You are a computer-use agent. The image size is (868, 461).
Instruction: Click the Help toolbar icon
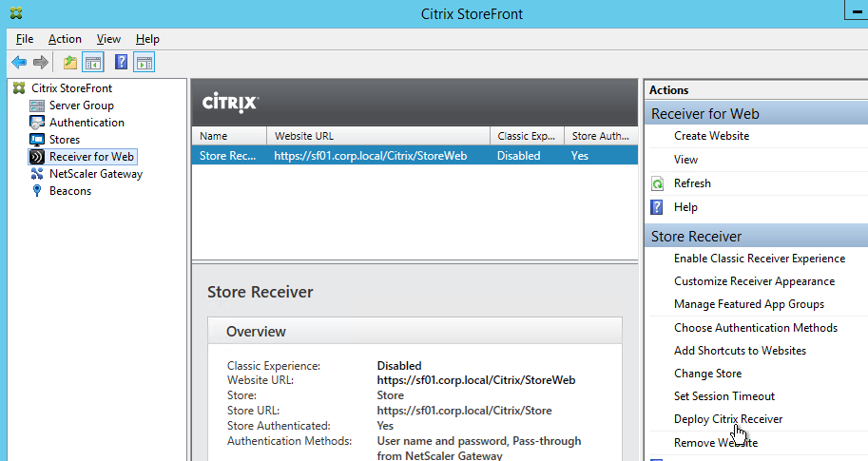pyautogui.click(x=122, y=62)
